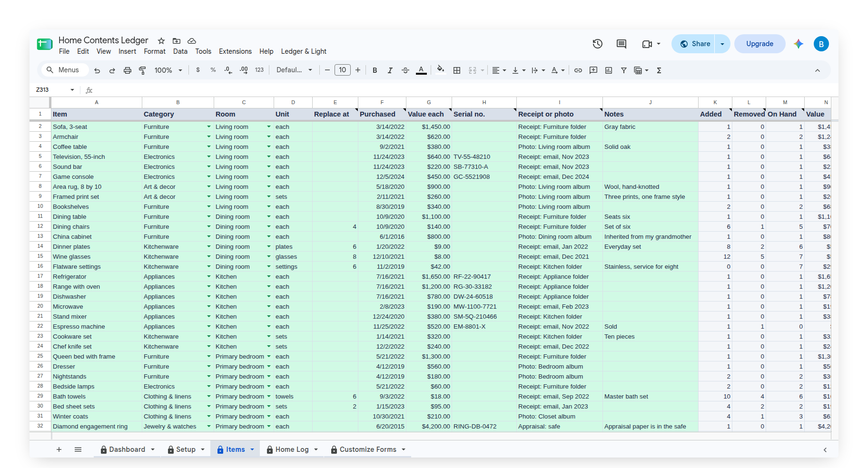Image resolution: width=868 pixels, height=468 pixels.
Task: Open the horizontal align dropdown
Action: pyautogui.click(x=499, y=70)
